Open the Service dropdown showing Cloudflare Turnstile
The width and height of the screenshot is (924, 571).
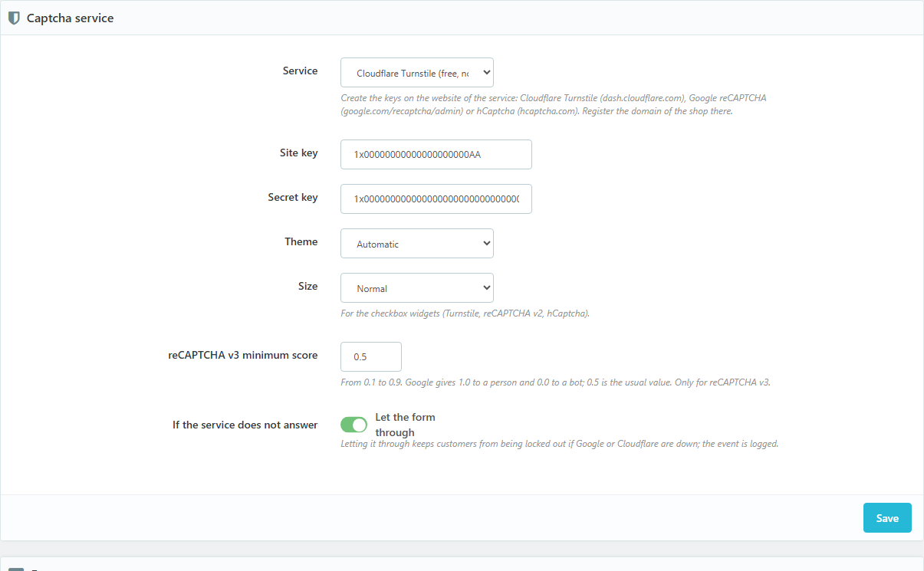(x=417, y=73)
